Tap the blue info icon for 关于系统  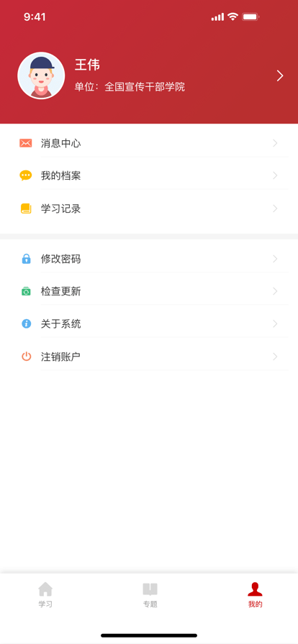pyautogui.click(x=26, y=323)
